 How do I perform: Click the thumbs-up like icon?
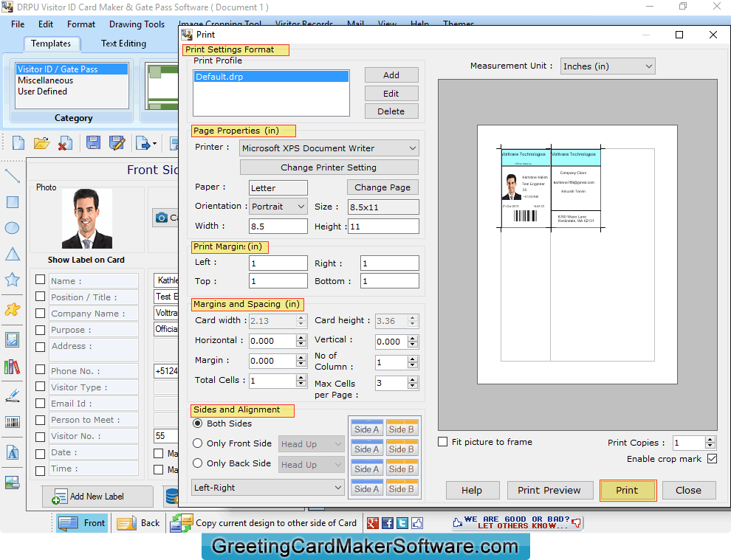[417, 523]
